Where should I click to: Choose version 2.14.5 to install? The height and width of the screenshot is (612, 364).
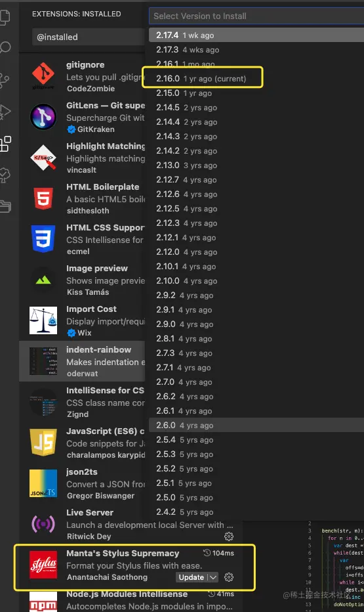click(x=256, y=107)
